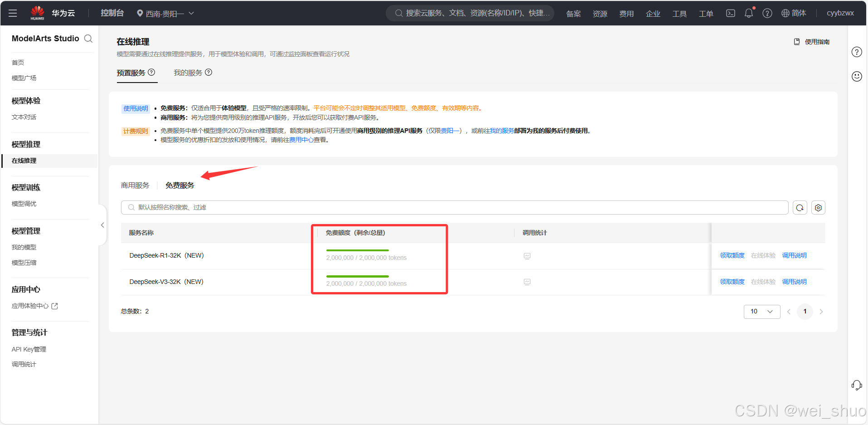This screenshot has height=425, width=868.
Task: Switch to 商用服务 sub-tab
Action: pyautogui.click(x=135, y=185)
